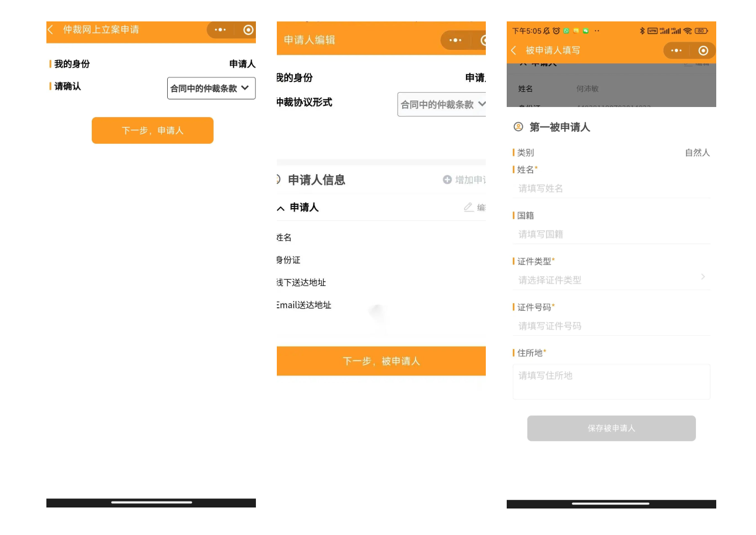Select the 申请人信息 heading
Screen dimensions: 756x535
[317, 180]
